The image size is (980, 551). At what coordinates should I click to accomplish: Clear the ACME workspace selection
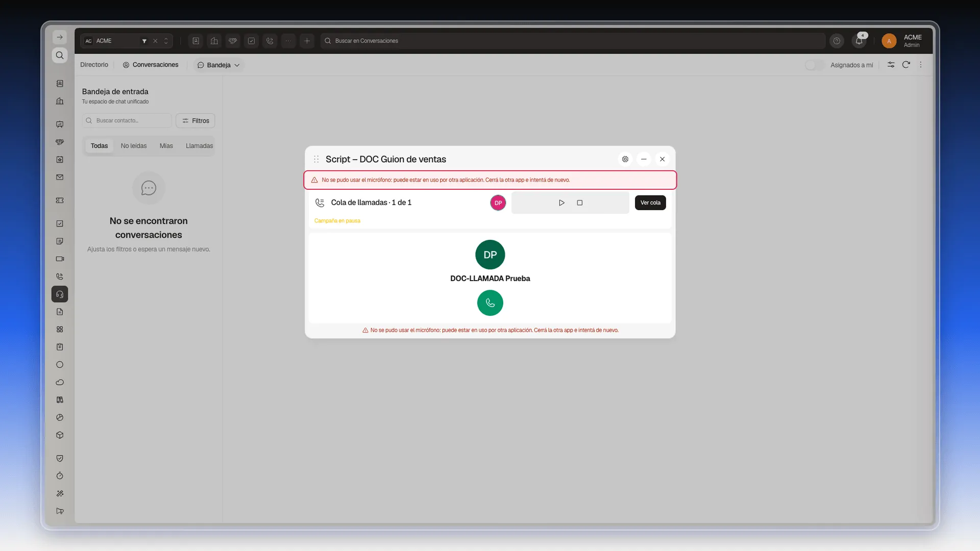[x=155, y=41]
